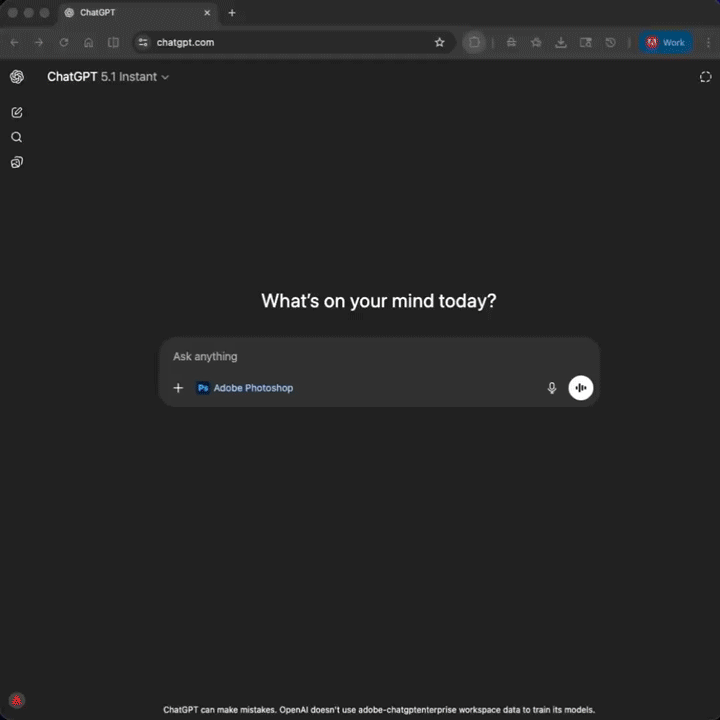
Task: Open the ChatGPT 5.1 Instant model dropdown
Action: click(108, 77)
